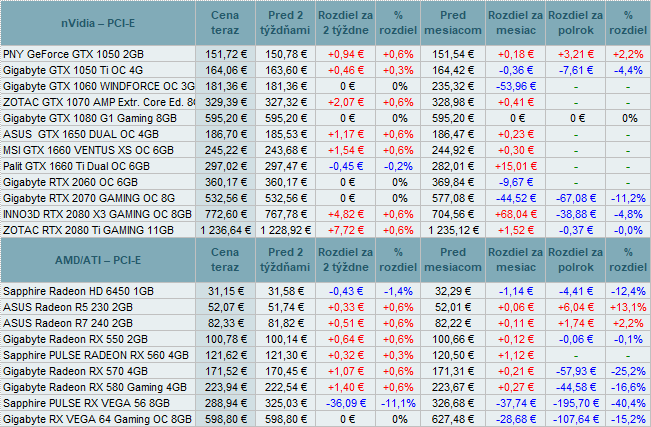Select the 325,03 € two-weeks-ago price cell
The width and height of the screenshot is (651, 427).
click(x=286, y=403)
